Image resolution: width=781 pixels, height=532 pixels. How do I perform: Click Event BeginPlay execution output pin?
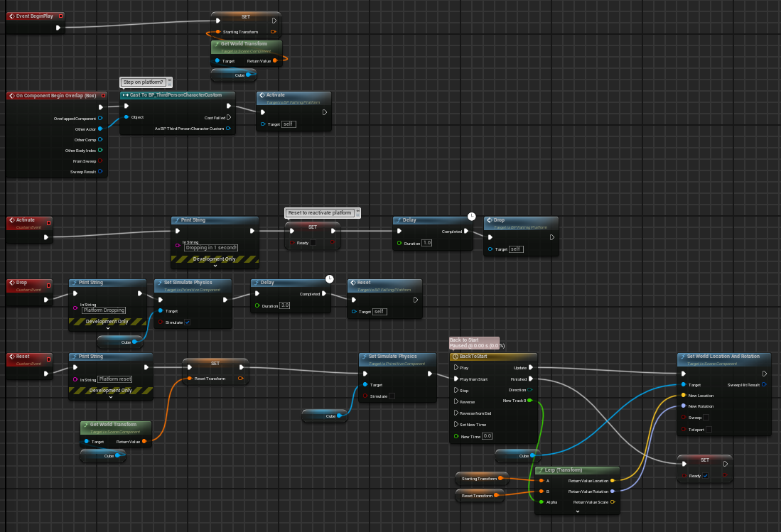[x=58, y=28]
